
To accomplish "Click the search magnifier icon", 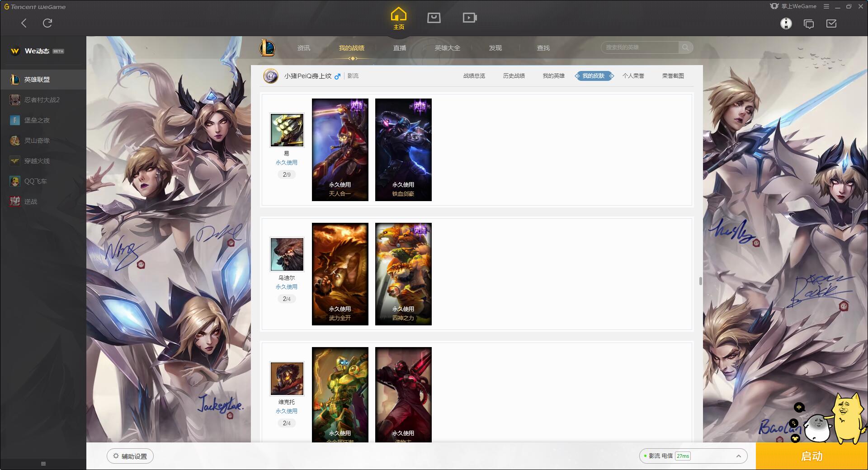I will [x=685, y=47].
